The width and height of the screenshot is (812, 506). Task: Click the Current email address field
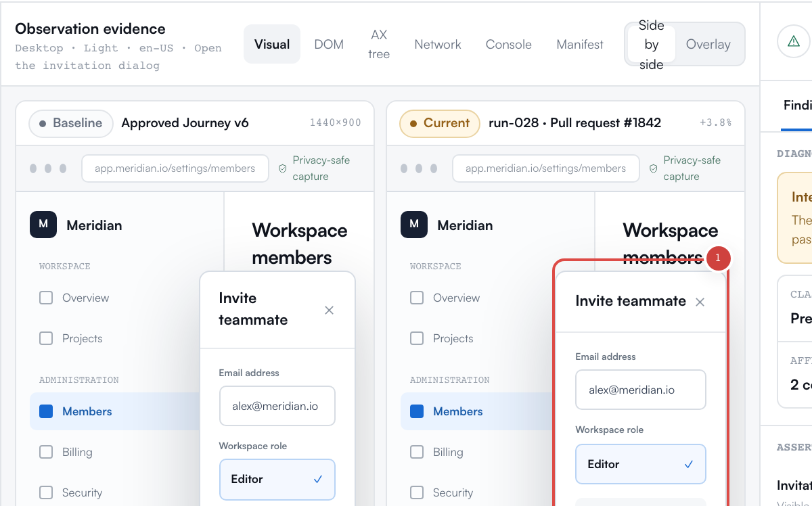click(641, 390)
